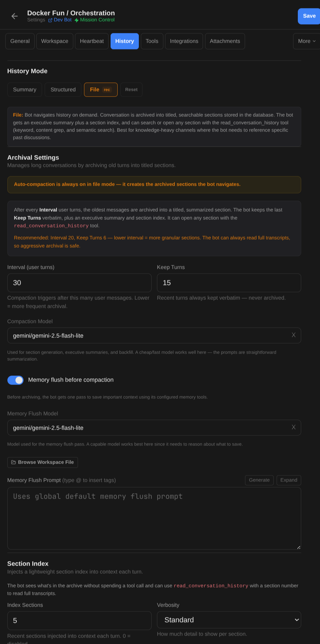Generate a memory flush prompt
The height and width of the screenshot is (644, 320).
[259, 480]
